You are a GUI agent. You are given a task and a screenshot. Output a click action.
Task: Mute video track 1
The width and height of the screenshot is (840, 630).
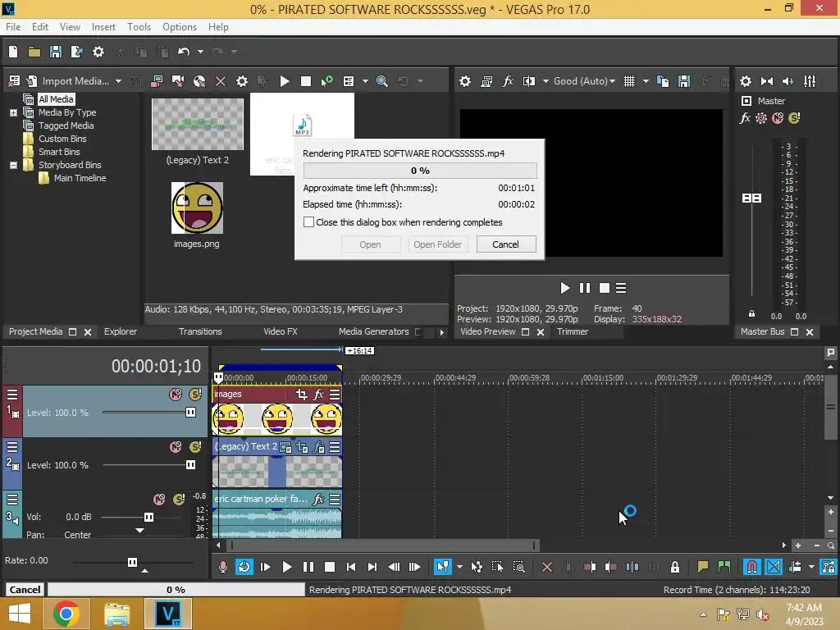(x=176, y=395)
